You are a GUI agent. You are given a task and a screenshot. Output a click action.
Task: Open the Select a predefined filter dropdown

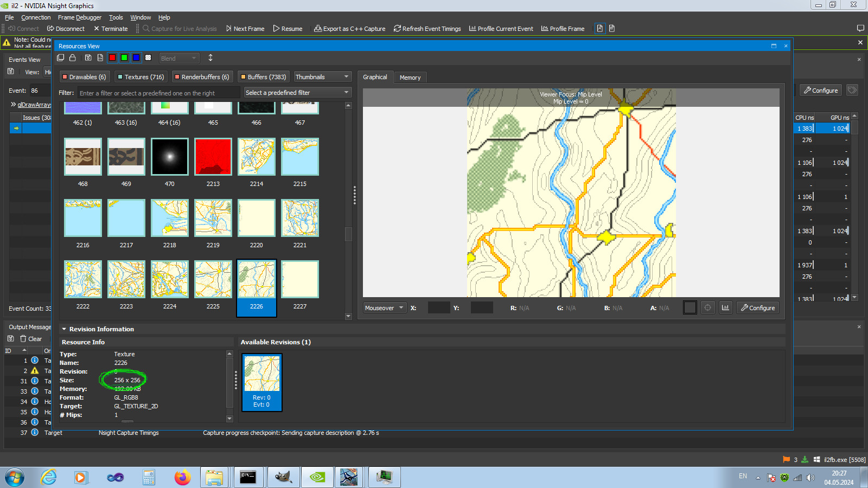[297, 93]
